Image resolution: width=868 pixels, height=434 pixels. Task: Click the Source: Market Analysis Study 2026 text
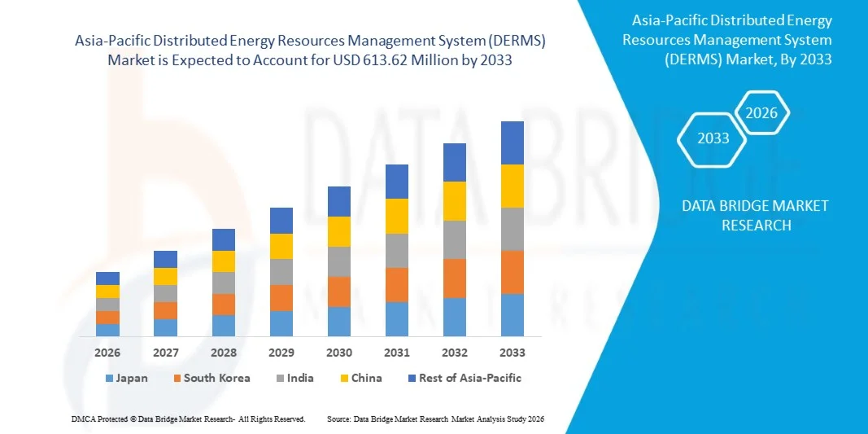pos(434,419)
